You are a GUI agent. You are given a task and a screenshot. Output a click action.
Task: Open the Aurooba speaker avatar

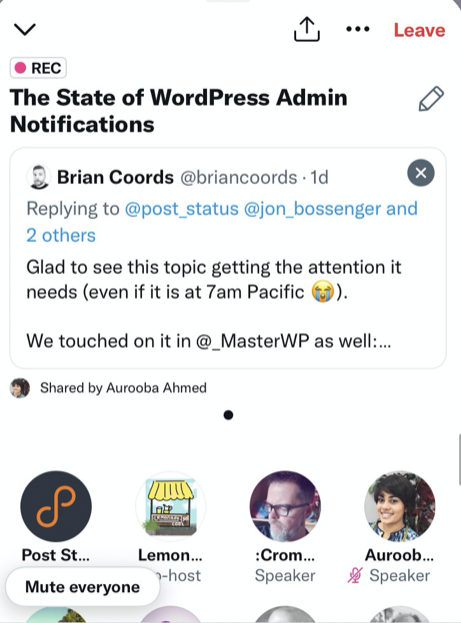[x=399, y=506]
